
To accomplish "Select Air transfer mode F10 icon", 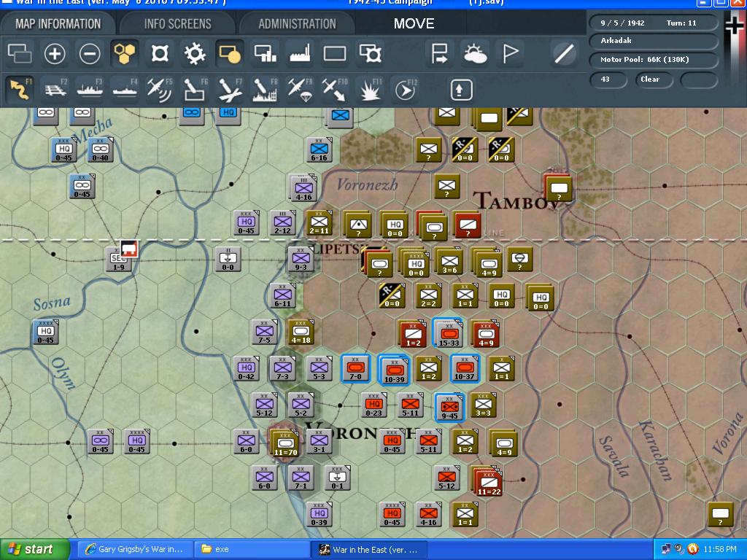I will 334,90.
